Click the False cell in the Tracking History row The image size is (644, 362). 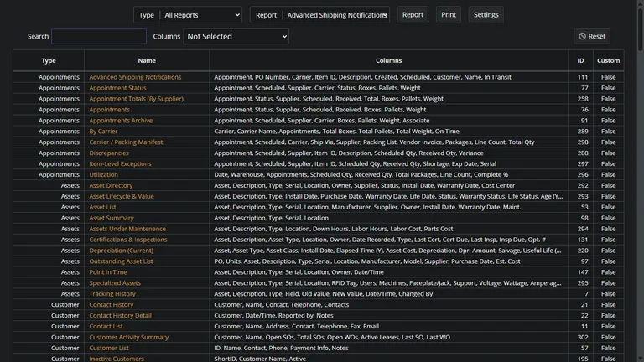coord(608,294)
